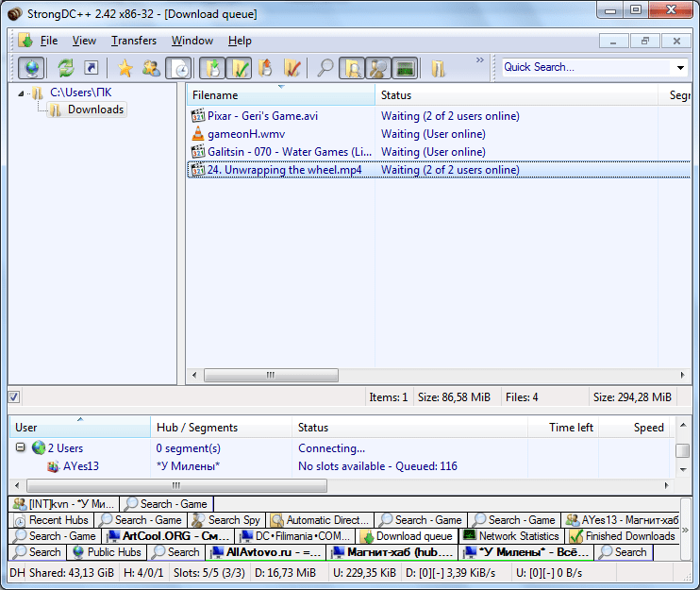Open the Quick Search dropdown arrow
This screenshot has height=590, width=700.
pyautogui.click(x=680, y=68)
